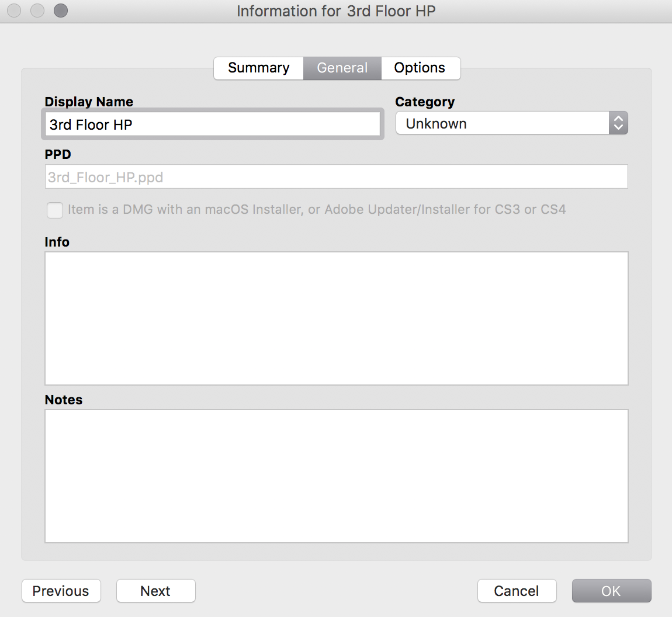This screenshot has width=672, height=617.
Task: Click the DMG installer checkbox description text
Action: pos(317,210)
